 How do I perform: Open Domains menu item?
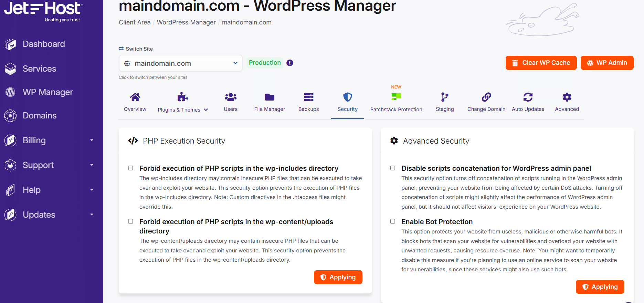point(40,116)
